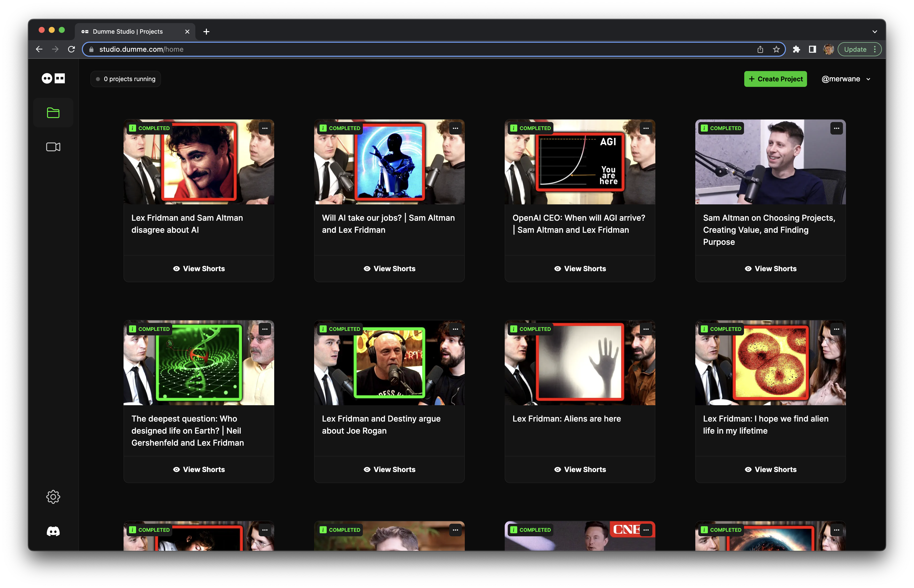View Shorts for Will AI take our jobs

(x=389, y=269)
